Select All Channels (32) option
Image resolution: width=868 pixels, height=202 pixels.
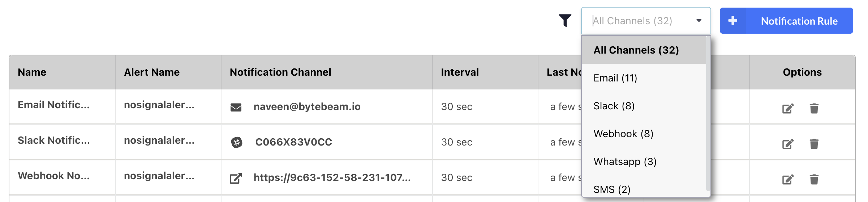[636, 50]
